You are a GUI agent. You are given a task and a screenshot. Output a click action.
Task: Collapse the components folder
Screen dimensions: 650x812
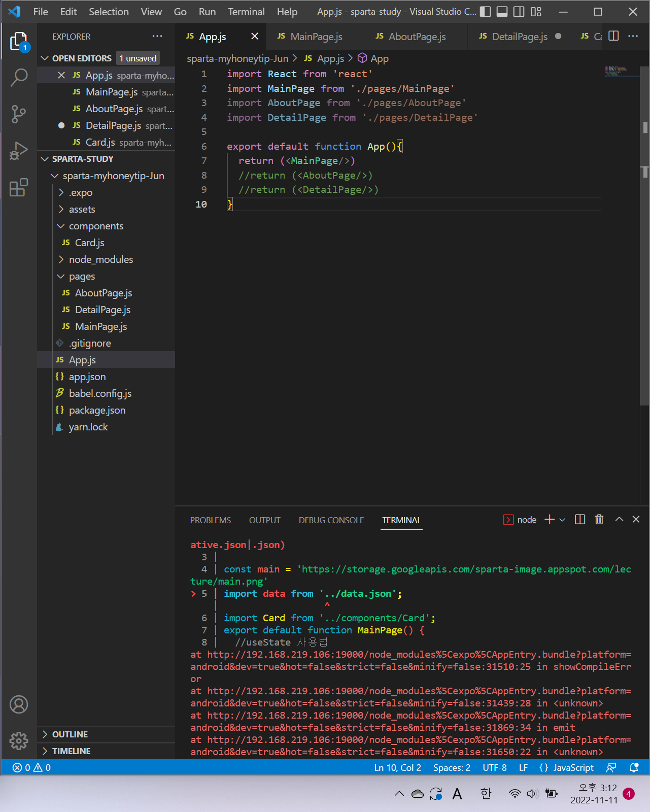[61, 226]
